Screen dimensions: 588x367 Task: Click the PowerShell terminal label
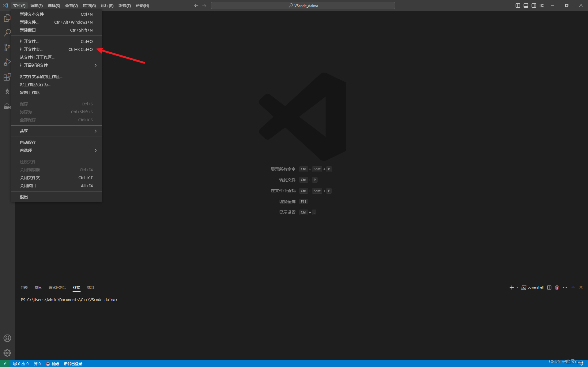pos(534,288)
